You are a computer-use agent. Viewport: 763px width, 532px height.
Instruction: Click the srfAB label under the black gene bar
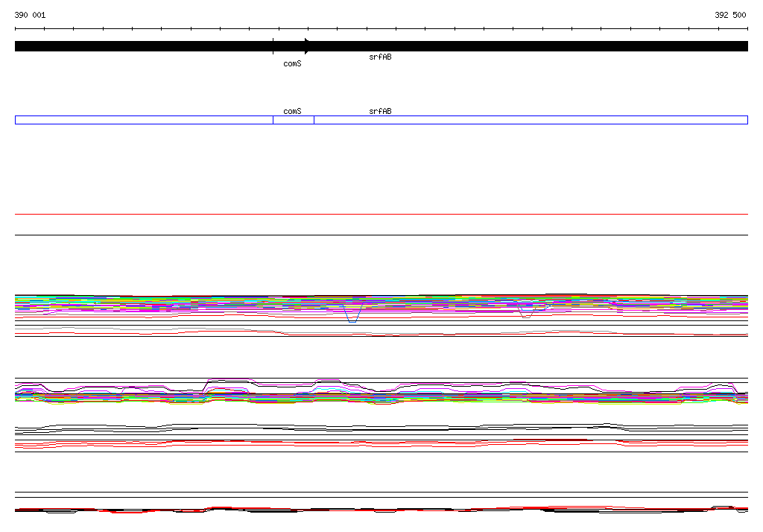(x=380, y=57)
